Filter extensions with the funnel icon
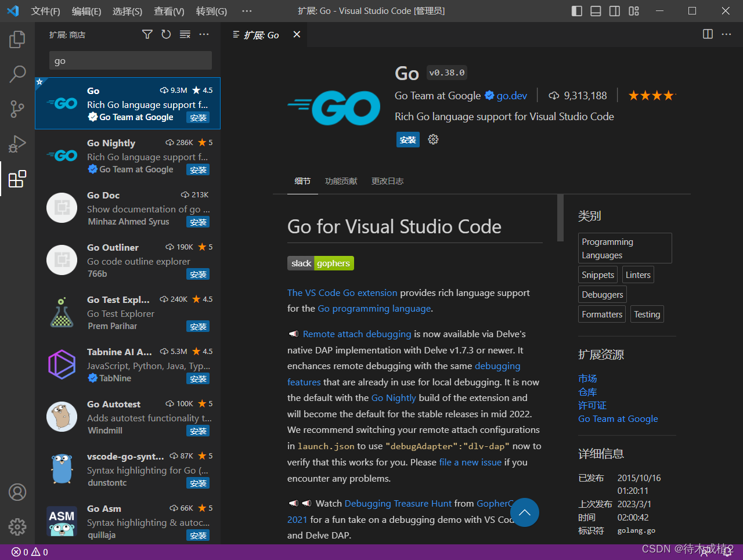 (147, 35)
